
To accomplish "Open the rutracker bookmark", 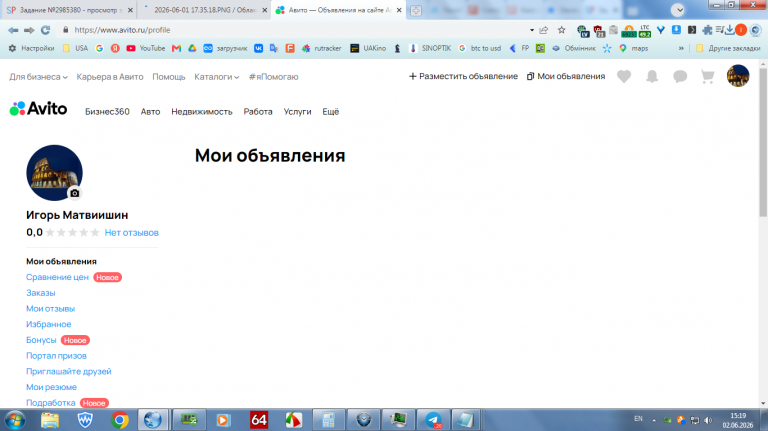I will coord(321,48).
